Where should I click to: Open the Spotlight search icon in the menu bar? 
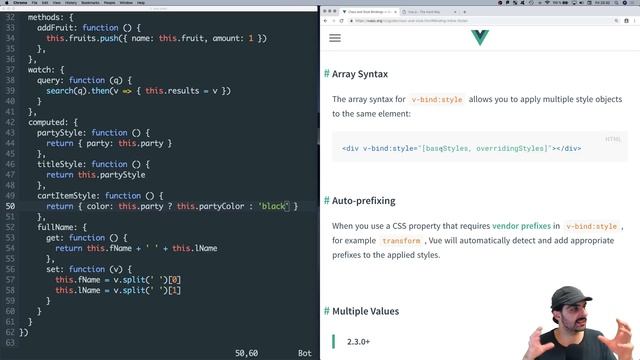pyautogui.click(x=616, y=2)
